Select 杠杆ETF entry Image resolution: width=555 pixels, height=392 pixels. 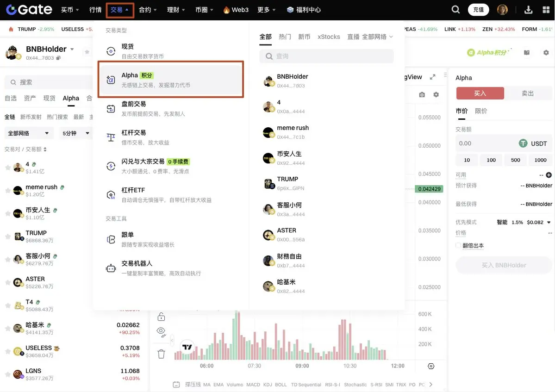(171, 194)
